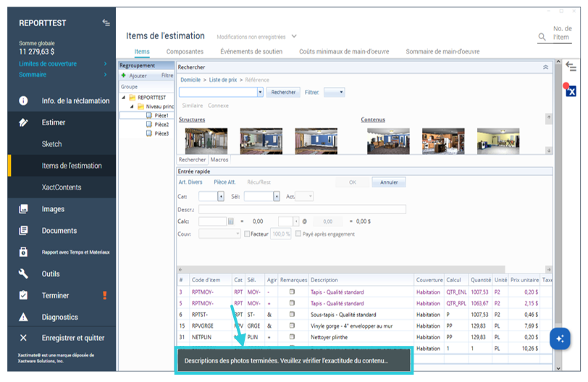Screen dimensions: 588x382
Task: Click the Annuler button
Action: [389, 182]
